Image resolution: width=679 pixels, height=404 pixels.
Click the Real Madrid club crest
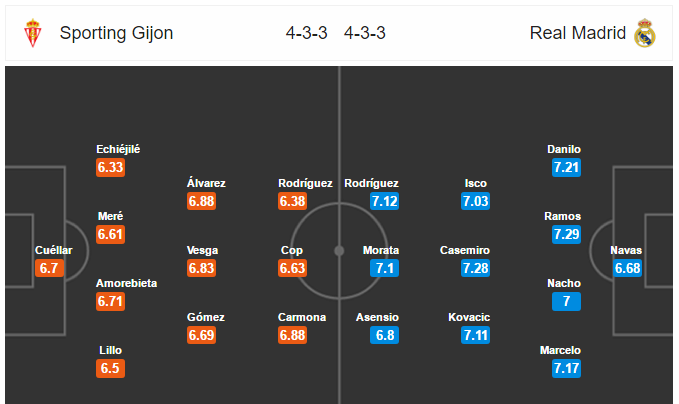point(645,33)
